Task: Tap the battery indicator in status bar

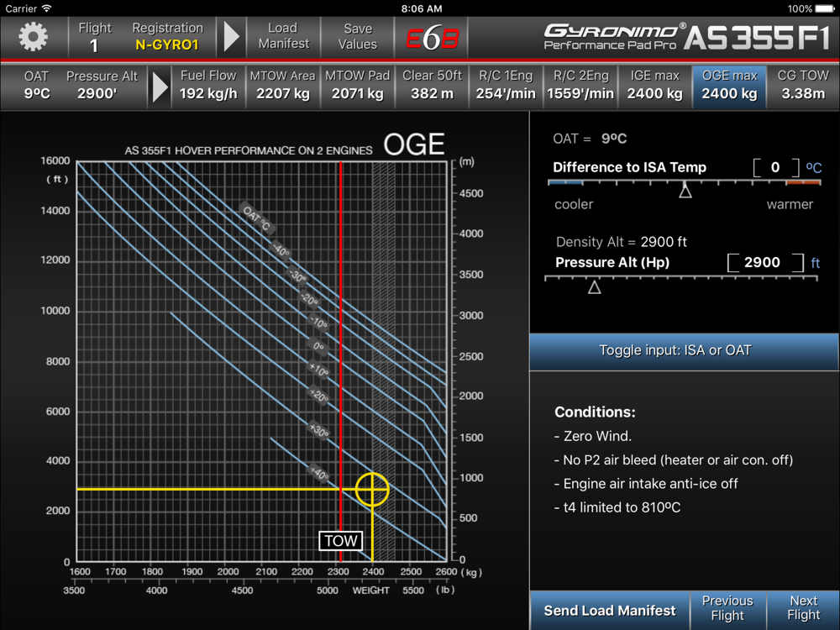Action: pos(824,8)
